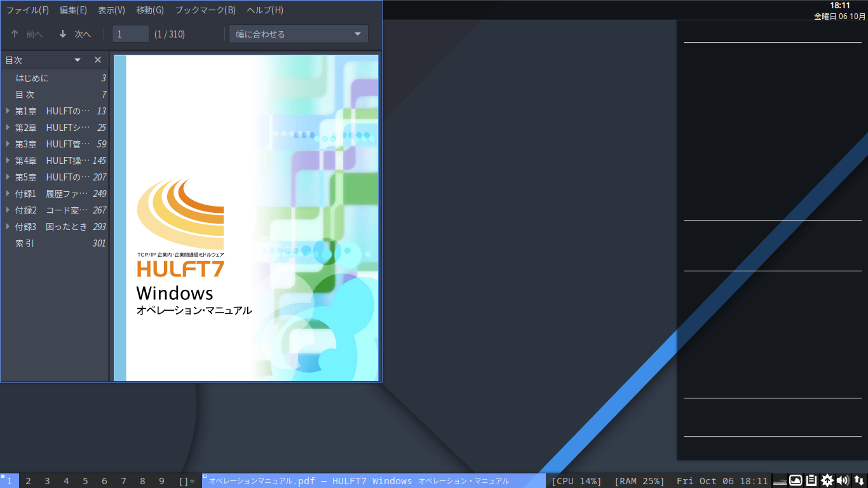Expand the 付録3 outline entry
Image resolution: width=868 pixels, height=488 pixels.
point(8,226)
